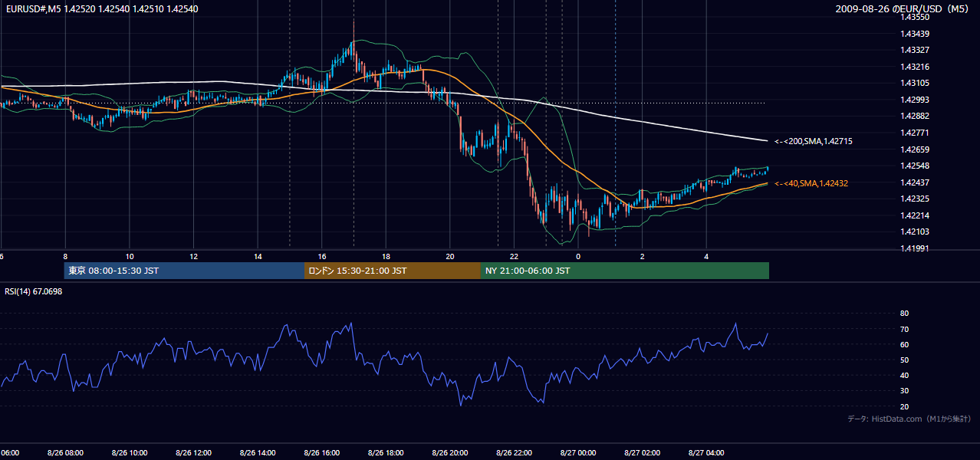Click price level 1.43327 on axis
The width and height of the screenshot is (980, 460).
pos(916,50)
